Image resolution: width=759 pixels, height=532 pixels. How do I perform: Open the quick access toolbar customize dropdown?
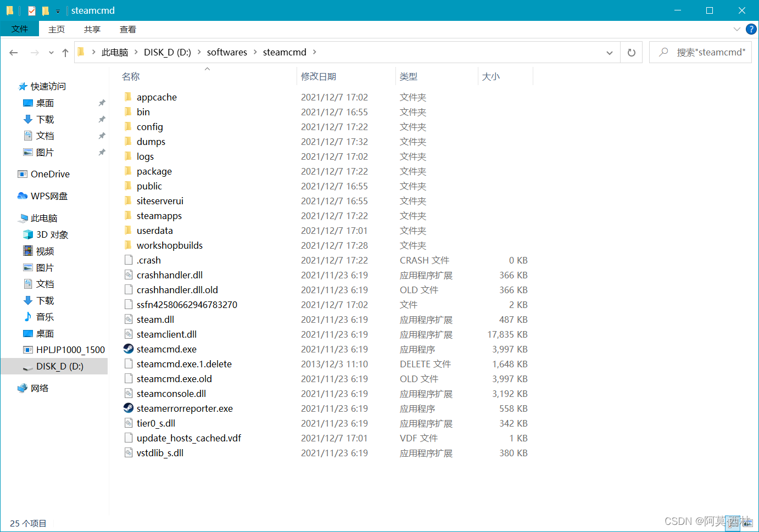tap(58, 11)
